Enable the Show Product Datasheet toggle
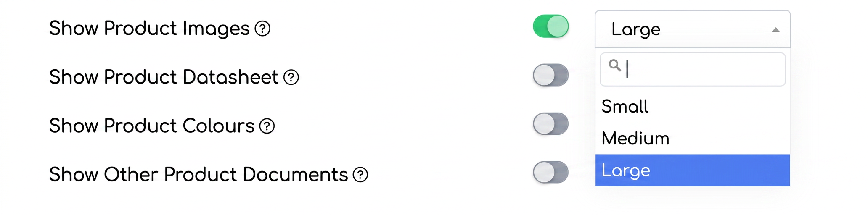 click(x=550, y=75)
